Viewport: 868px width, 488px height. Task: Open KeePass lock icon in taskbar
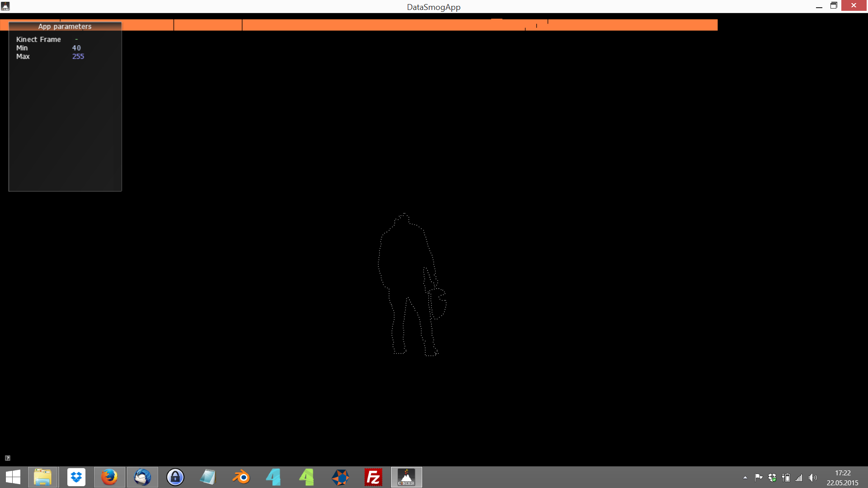(x=175, y=477)
